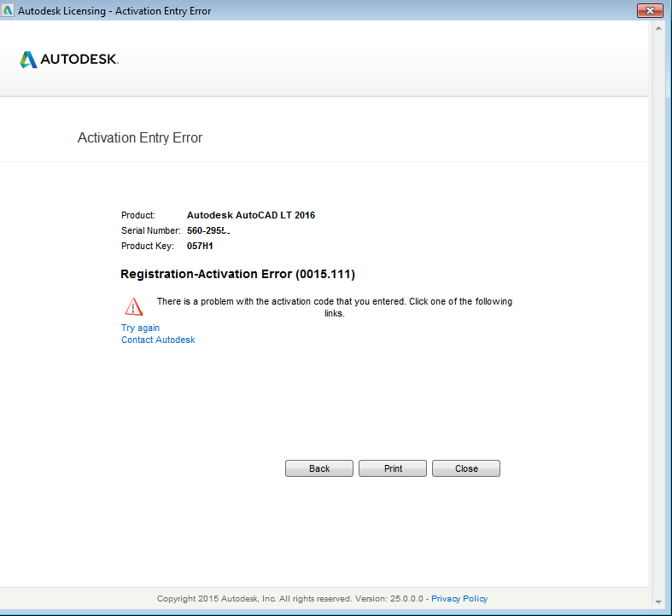Viewport: 672px width, 616px height.
Task: Click the Autodesk AutoCAD LT 2016 product name
Action: 251,215
